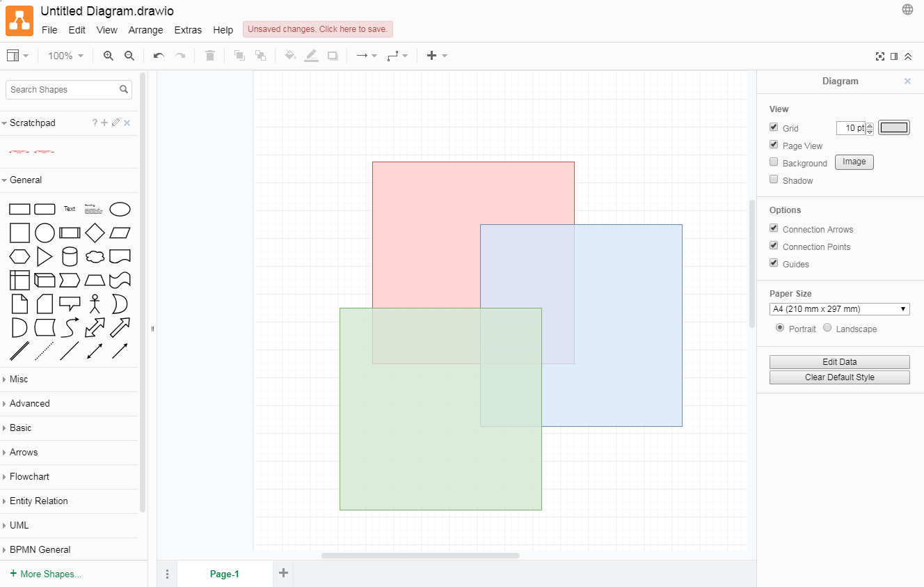Open More Shapes at the sidebar bottom
This screenshot has width=924, height=587.
[x=45, y=573]
